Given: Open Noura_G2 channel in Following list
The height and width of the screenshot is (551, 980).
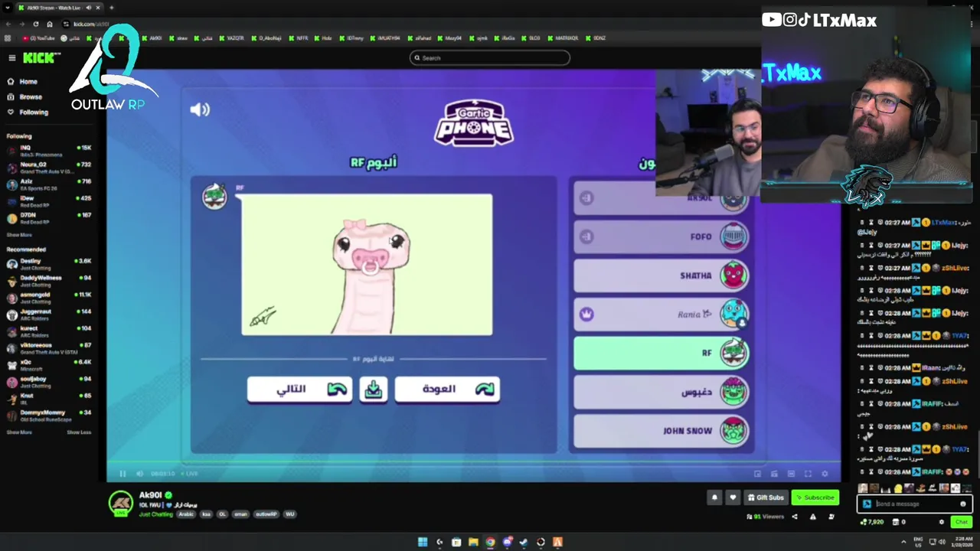Looking at the screenshot, I should [x=49, y=167].
